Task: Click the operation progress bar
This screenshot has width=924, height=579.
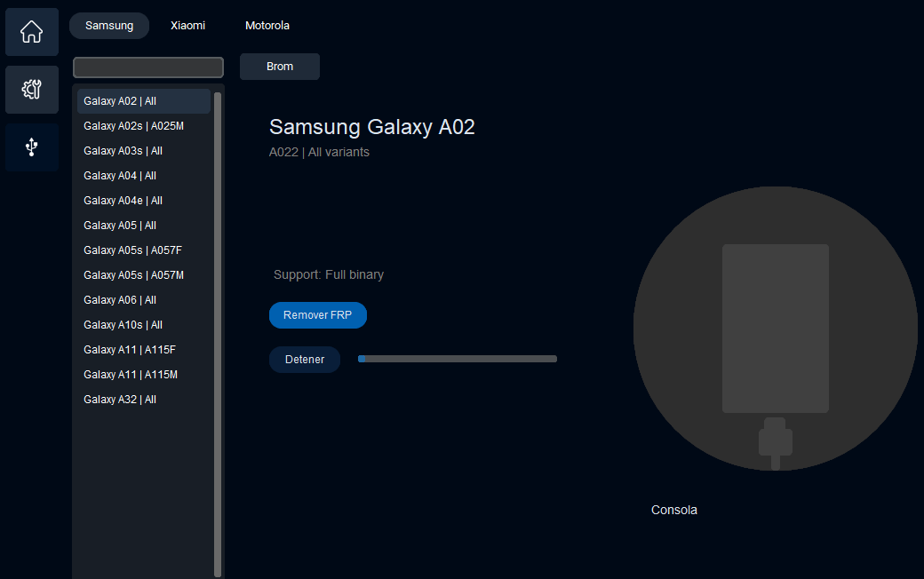Action: tap(458, 359)
